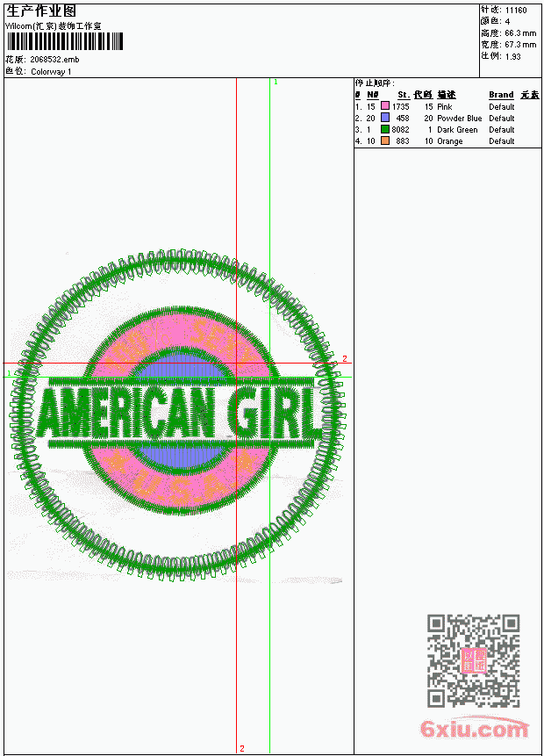The height and width of the screenshot is (756, 544).
Task: Select stitch count 458 in Powder Blue row
Action: (x=403, y=119)
